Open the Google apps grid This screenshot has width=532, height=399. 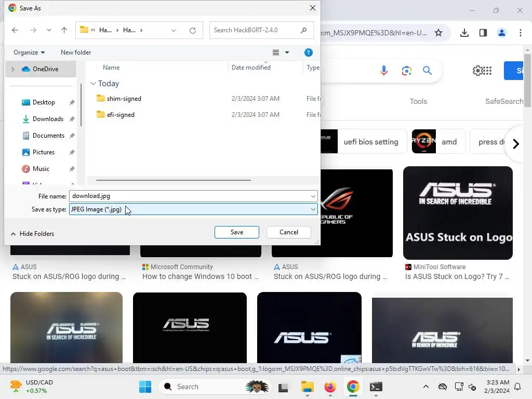tap(487, 71)
